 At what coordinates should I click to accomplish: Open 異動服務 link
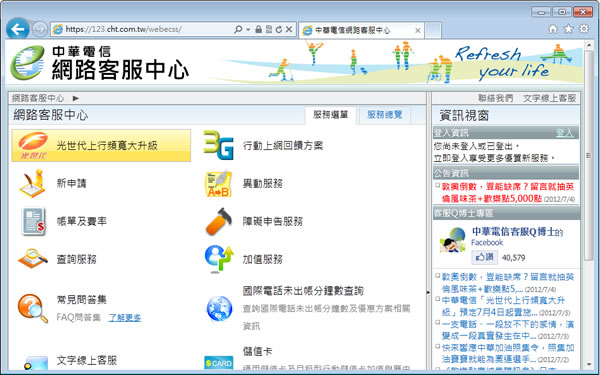coord(263,183)
